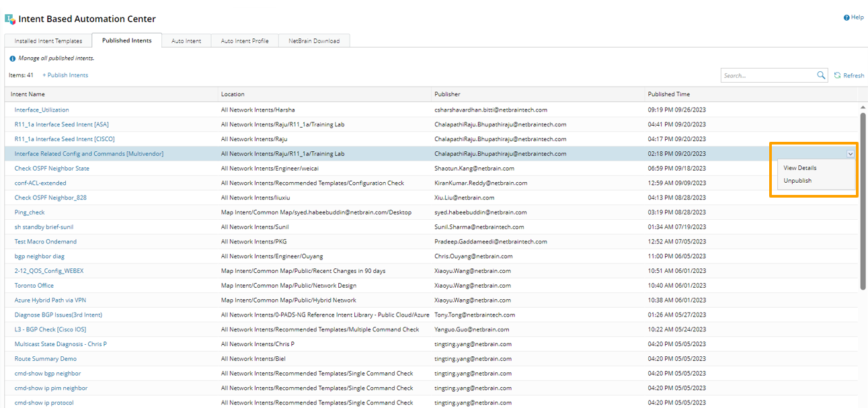The height and width of the screenshot is (408, 868).
Task: Switch to the Installed Intent Templates tab
Action: (x=48, y=41)
